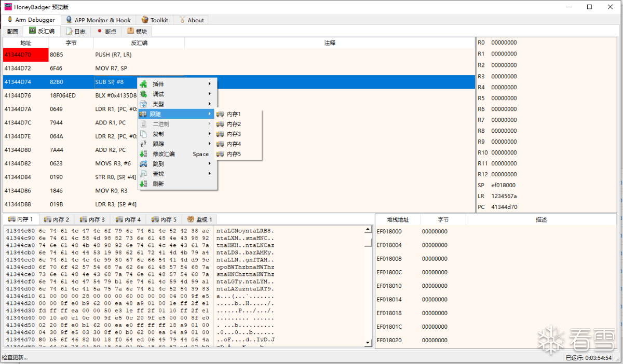Open the Toolkit tab
This screenshot has height=364, width=623.
pyautogui.click(x=155, y=20)
